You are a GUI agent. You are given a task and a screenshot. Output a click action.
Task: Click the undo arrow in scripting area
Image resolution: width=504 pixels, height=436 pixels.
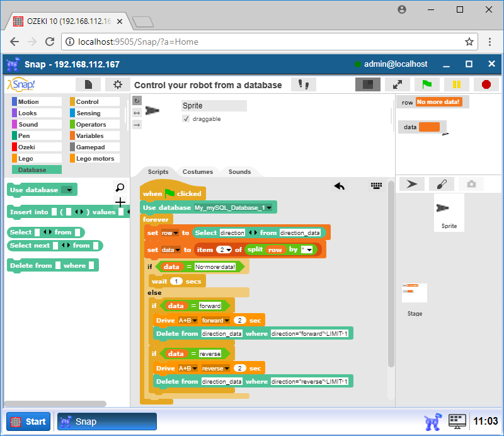click(339, 186)
